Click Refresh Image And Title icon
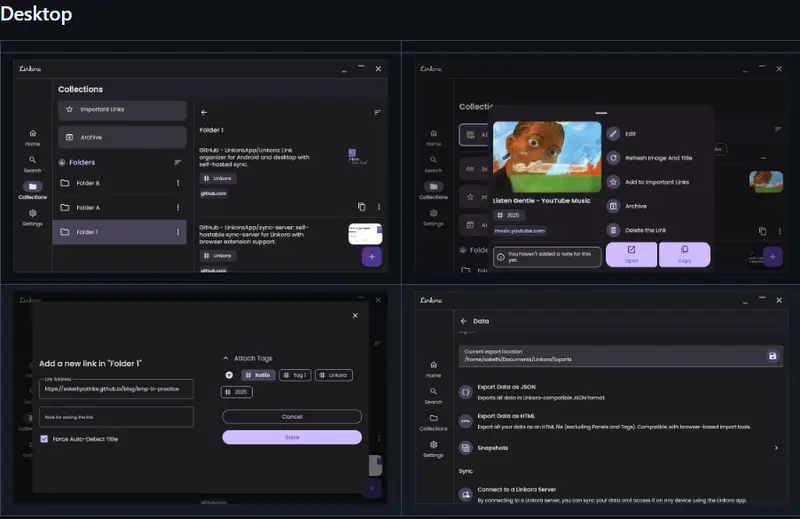Image resolution: width=800 pixels, height=519 pixels. (x=613, y=158)
